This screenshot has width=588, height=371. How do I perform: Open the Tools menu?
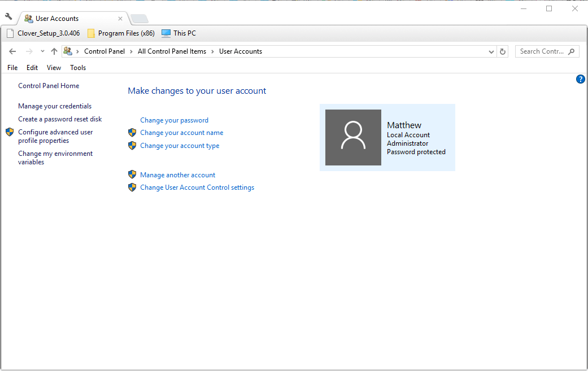tap(78, 67)
